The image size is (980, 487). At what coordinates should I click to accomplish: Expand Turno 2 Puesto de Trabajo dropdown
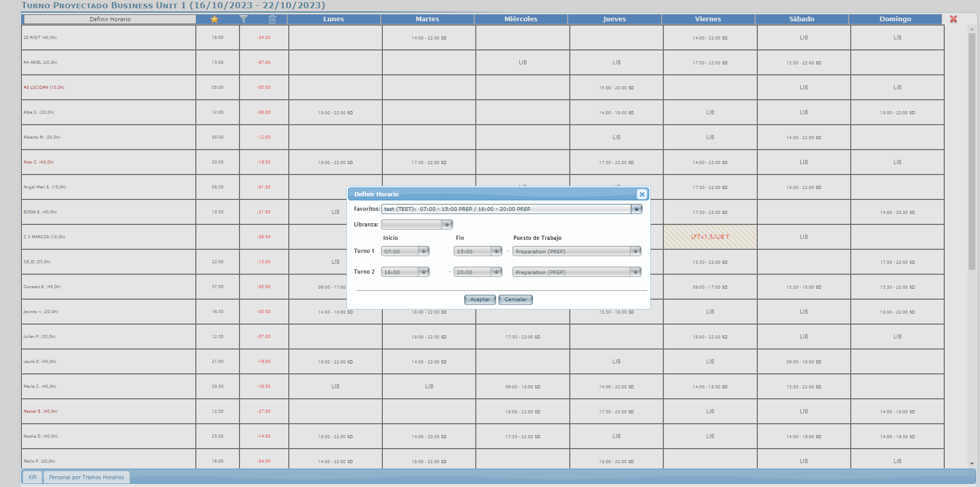click(x=635, y=272)
